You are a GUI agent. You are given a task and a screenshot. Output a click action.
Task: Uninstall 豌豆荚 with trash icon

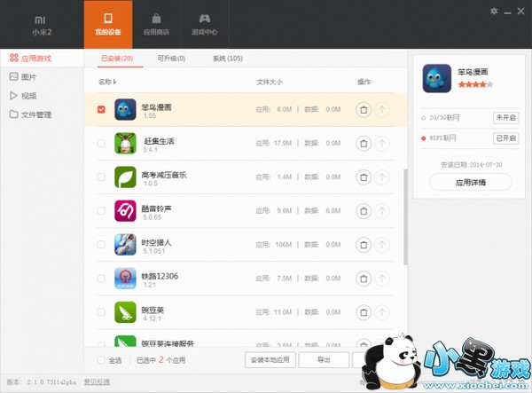click(364, 312)
